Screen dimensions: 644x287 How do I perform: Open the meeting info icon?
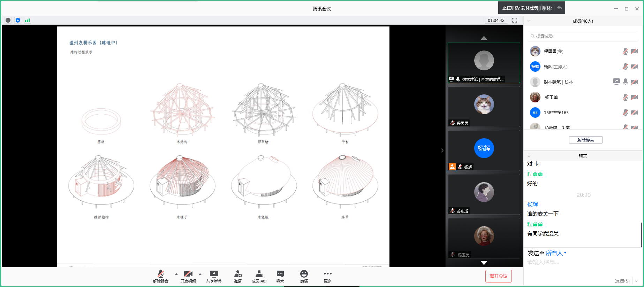[x=8, y=20]
